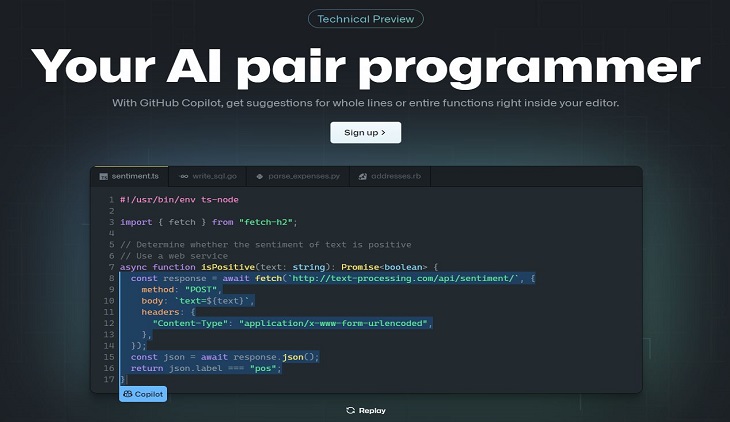Click the body `text=${text}` line
730x422 pixels.
click(x=198, y=300)
